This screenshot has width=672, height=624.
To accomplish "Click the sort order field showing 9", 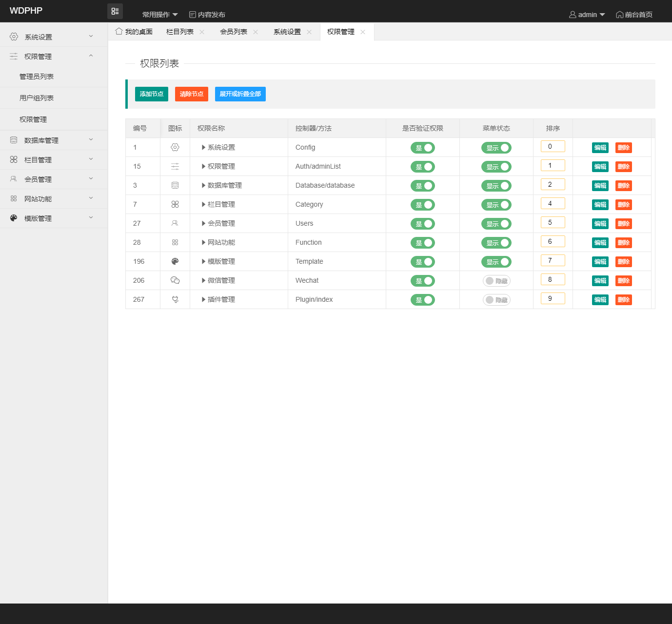I will [553, 298].
